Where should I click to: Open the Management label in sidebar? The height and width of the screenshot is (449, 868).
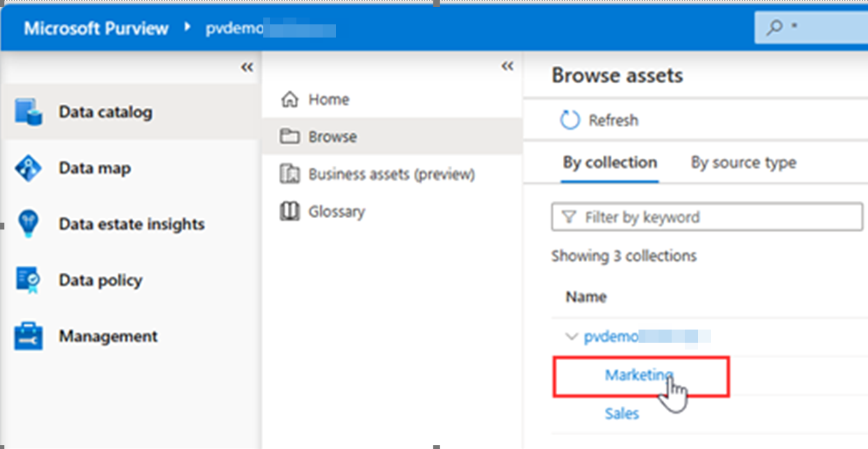[108, 336]
